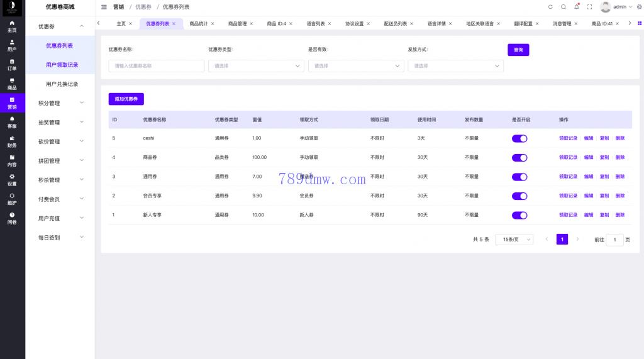Switch to the 商品统计 tab
Viewport: 644px width, 359px height.
(198, 23)
